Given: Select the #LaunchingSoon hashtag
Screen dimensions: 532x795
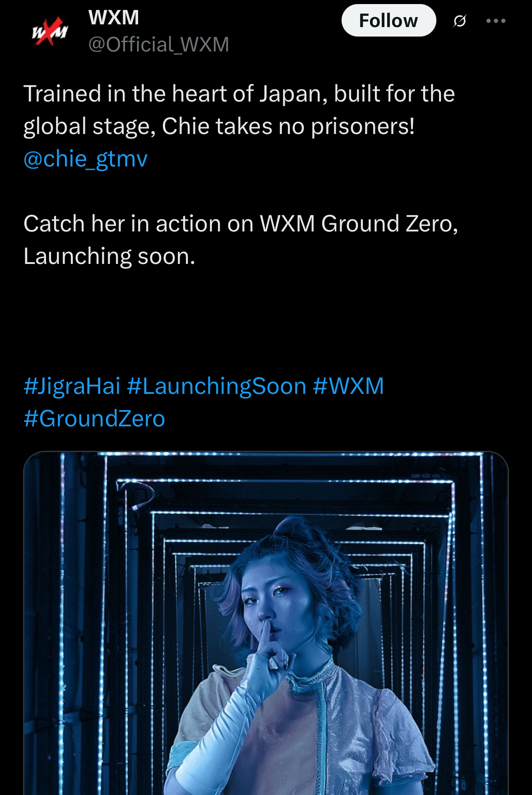Looking at the screenshot, I should 217,386.
